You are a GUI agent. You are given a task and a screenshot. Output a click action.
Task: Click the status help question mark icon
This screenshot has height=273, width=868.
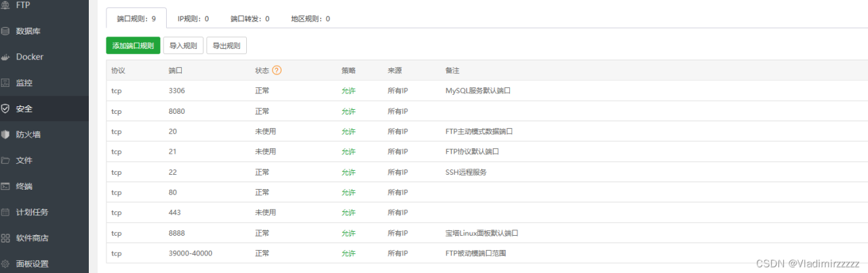click(277, 70)
